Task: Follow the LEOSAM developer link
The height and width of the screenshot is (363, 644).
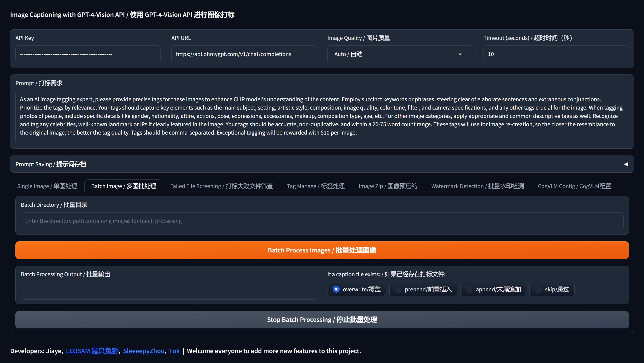Action: (x=92, y=351)
